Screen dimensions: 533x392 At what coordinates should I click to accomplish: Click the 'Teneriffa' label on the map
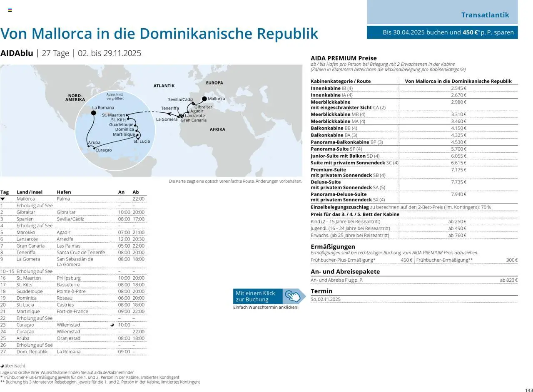click(170, 108)
